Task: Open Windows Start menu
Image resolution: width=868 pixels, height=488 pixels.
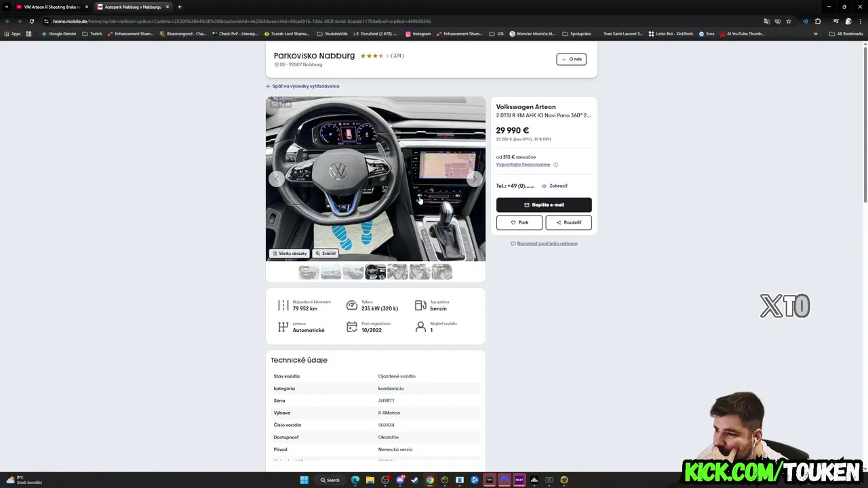Action: point(304,480)
